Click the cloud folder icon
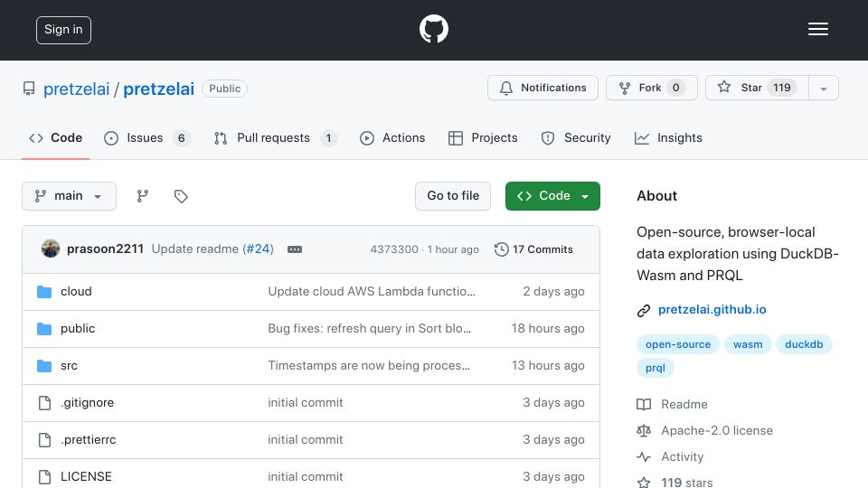This screenshot has height=488, width=868. click(x=44, y=292)
